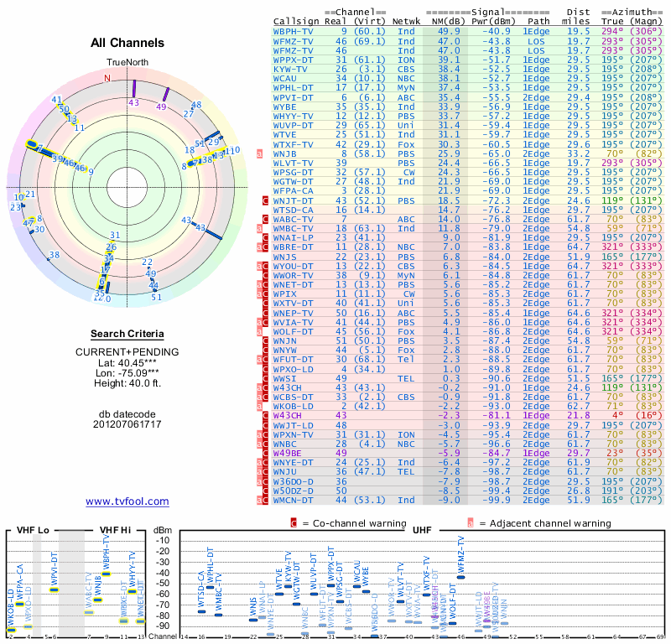The height and width of the screenshot is (644, 671).
Task: Click the adjacent-channel 'a' icon beside WVIA-TV
Action: (x=259, y=323)
